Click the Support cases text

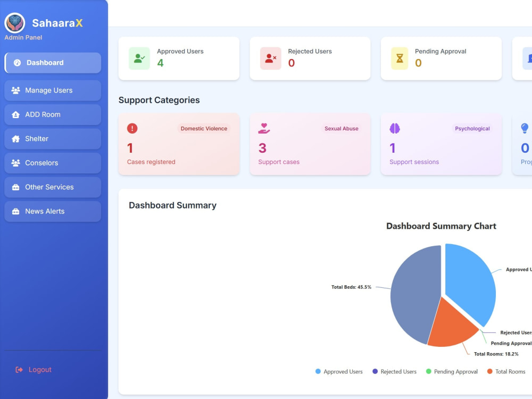[x=279, y=162]
